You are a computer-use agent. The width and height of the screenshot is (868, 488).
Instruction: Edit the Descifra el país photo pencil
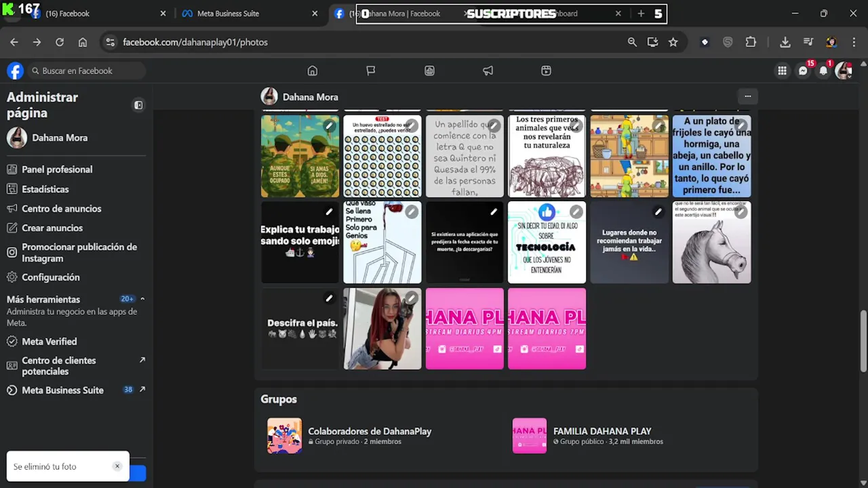click(329, 298)
